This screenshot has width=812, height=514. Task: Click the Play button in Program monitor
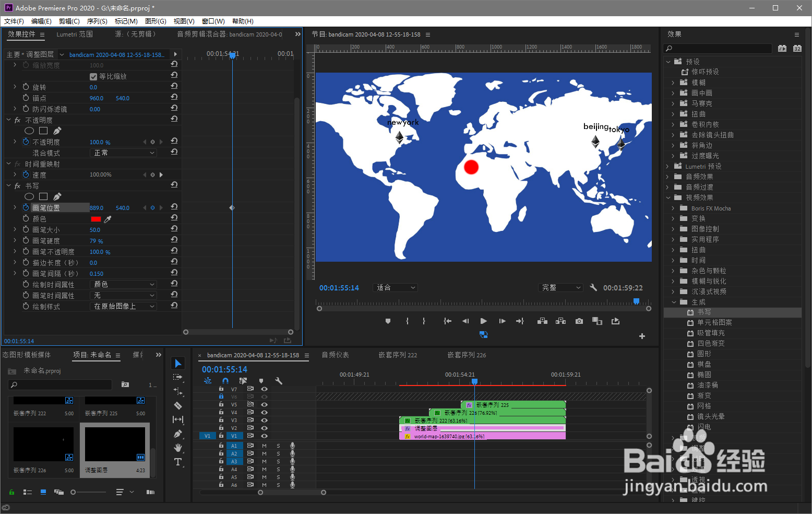[x=483, y=321]
